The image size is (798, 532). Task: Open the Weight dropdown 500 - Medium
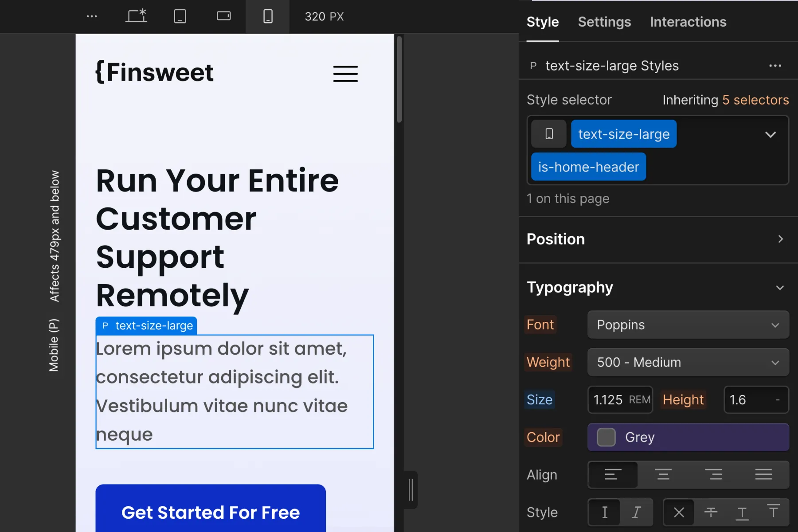coord(688,362)
